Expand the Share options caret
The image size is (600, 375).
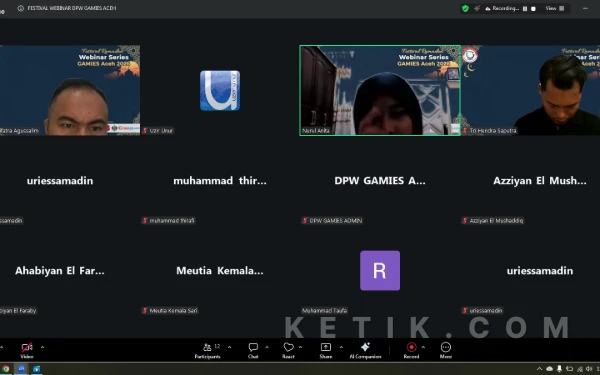(341, 347)
